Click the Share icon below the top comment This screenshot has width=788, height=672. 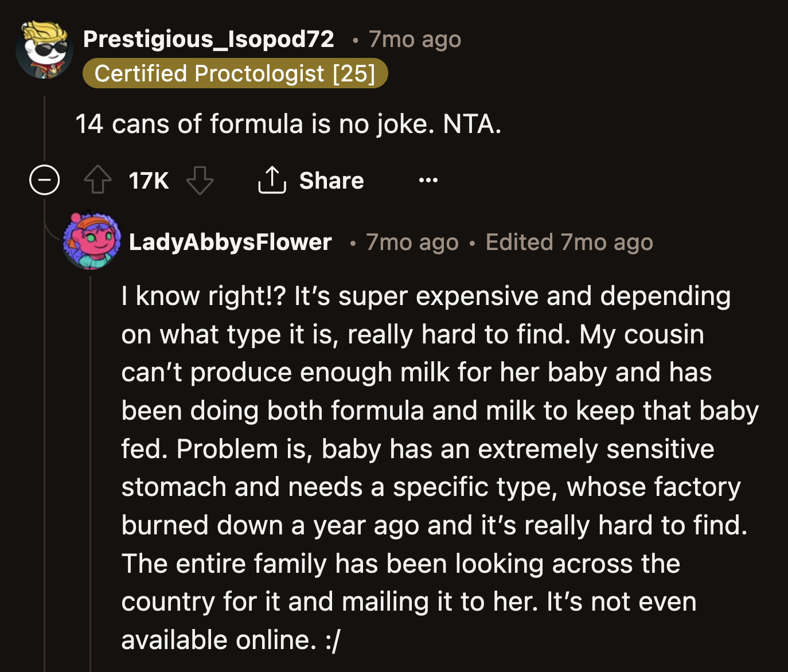click(x=272, y=180)
